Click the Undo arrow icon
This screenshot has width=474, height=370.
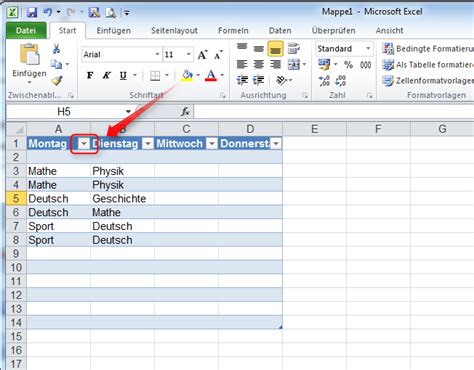coord(48,12)
